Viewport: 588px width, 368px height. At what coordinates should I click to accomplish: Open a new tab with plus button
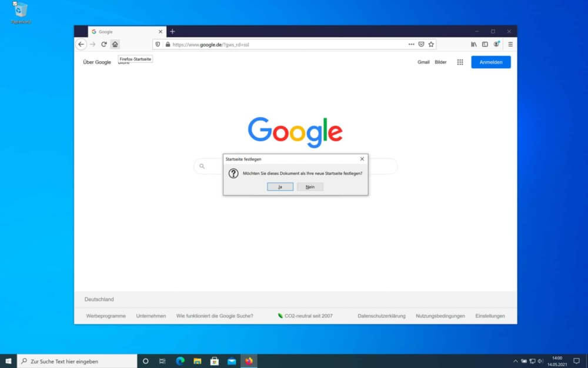tap(172, 32)
